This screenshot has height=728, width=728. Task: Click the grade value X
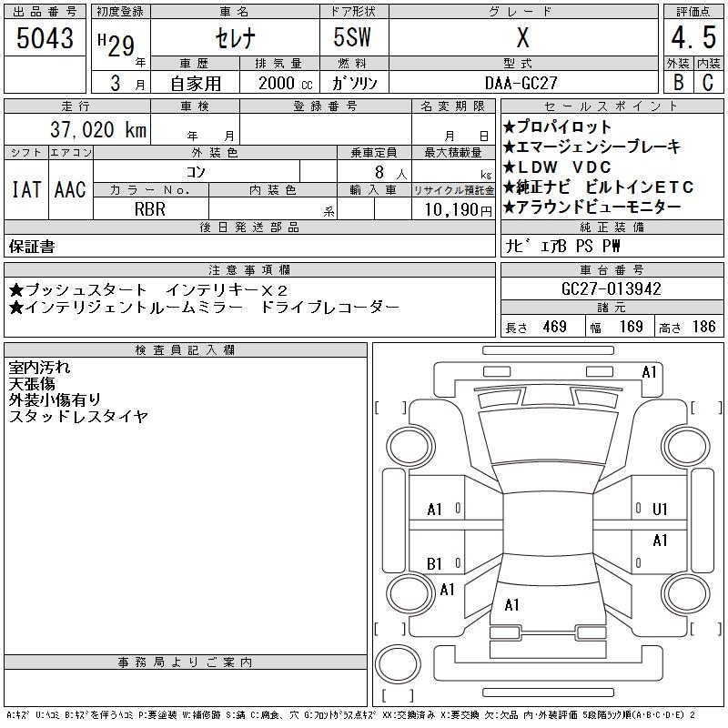click(522, 37)
